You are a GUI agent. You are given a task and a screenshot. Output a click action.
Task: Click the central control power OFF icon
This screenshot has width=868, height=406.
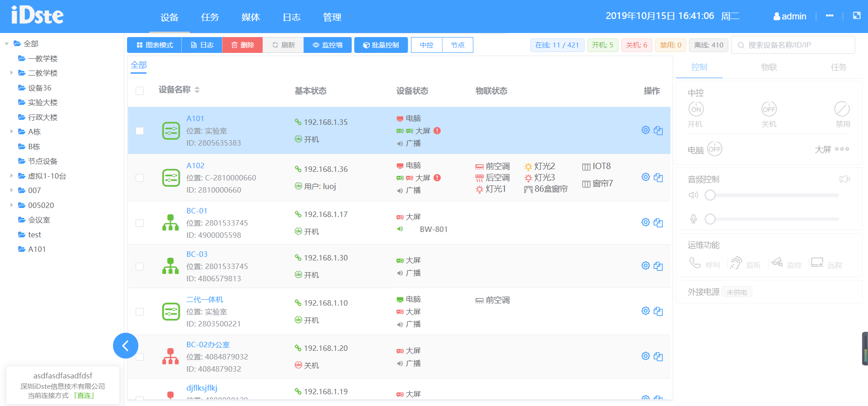(x=769, y=109)
